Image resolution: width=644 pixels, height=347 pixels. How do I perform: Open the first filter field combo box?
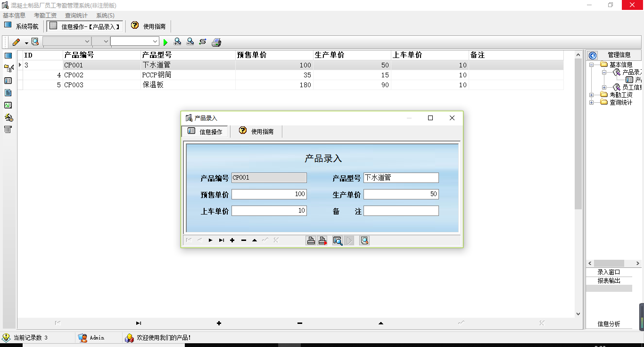click(x=67, y=41)
